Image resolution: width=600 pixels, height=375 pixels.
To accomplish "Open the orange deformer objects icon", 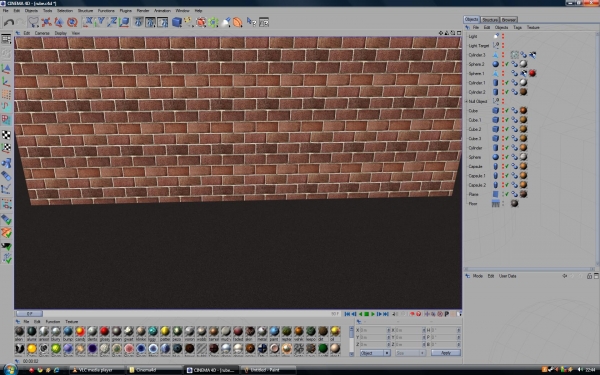I will click(x=238, y=22).
